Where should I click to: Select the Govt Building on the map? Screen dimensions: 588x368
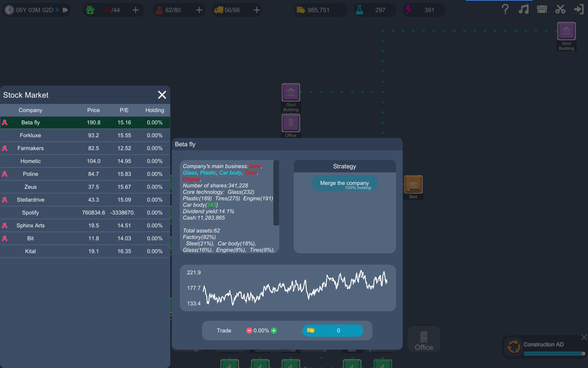click(291, 92)
